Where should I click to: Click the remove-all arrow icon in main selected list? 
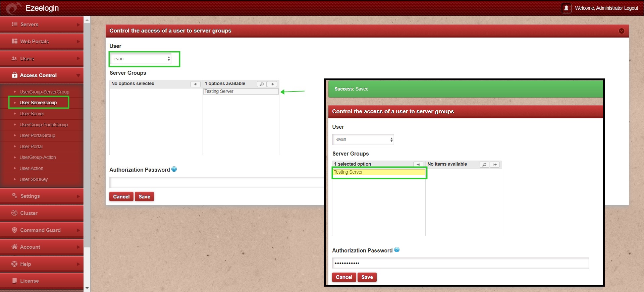point(196,84)
